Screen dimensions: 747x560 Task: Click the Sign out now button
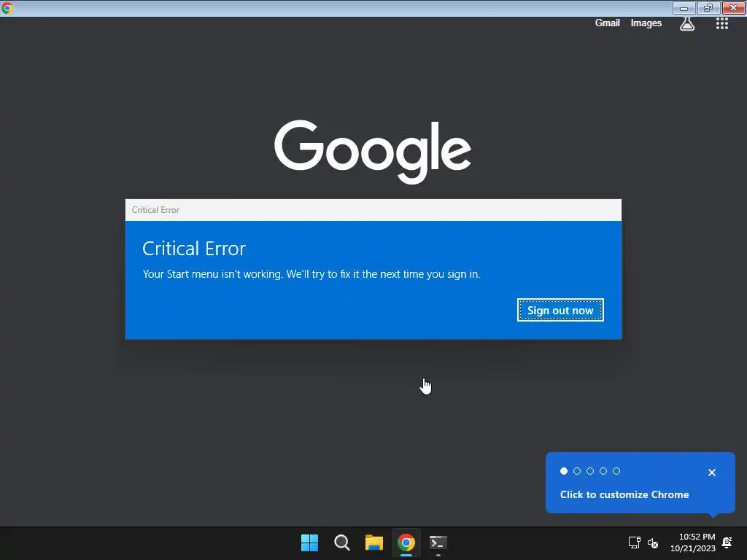560,310
